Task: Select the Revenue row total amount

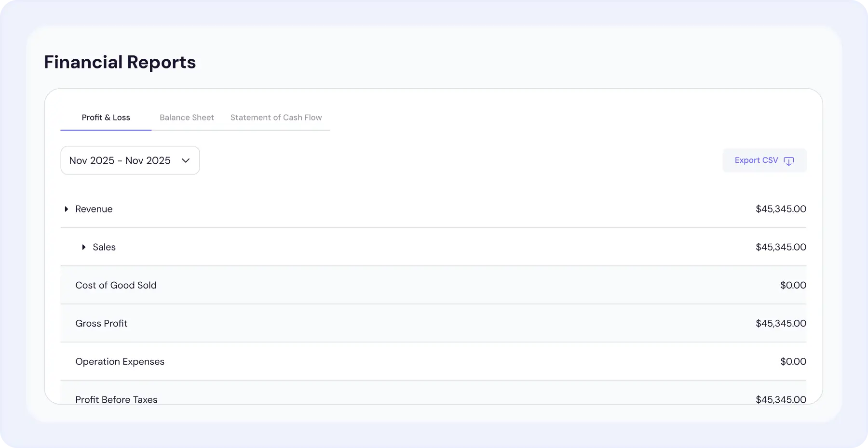Action: tap(781, 209)
